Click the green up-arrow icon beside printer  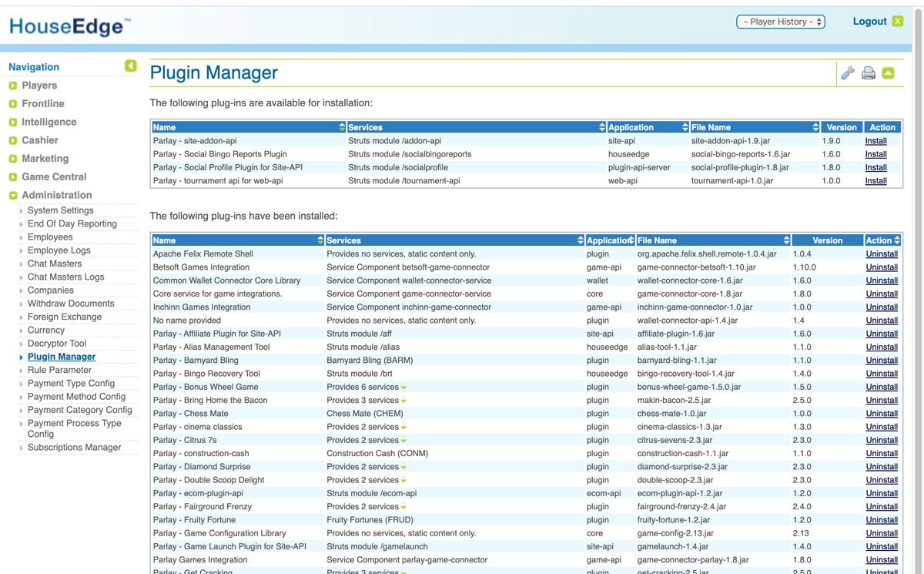(889, 73)
